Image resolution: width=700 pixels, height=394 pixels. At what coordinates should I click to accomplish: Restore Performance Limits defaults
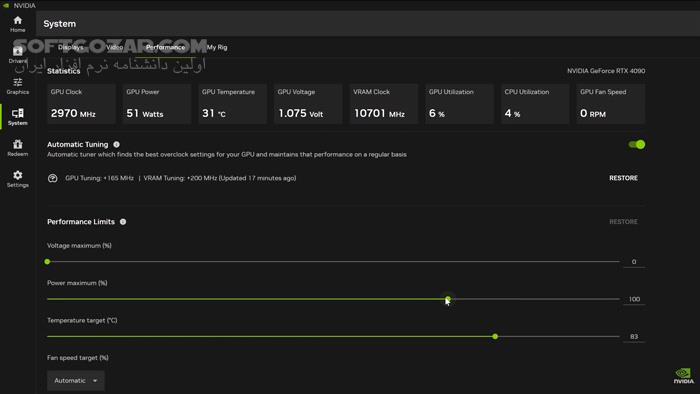click(x=623, y=222)
